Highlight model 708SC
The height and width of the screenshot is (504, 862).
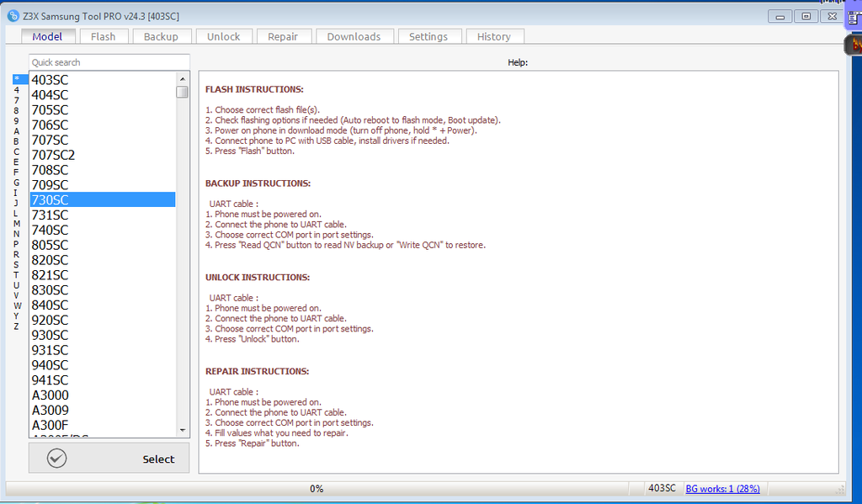(103, 170)
